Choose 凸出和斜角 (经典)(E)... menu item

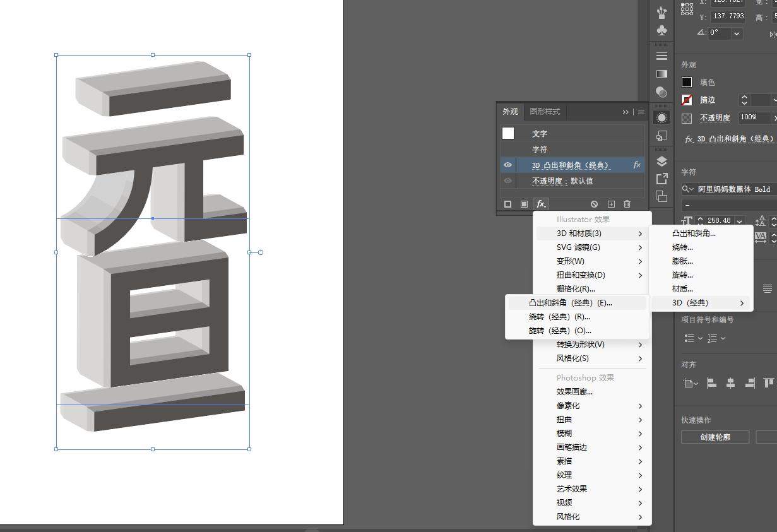point(578,303)
